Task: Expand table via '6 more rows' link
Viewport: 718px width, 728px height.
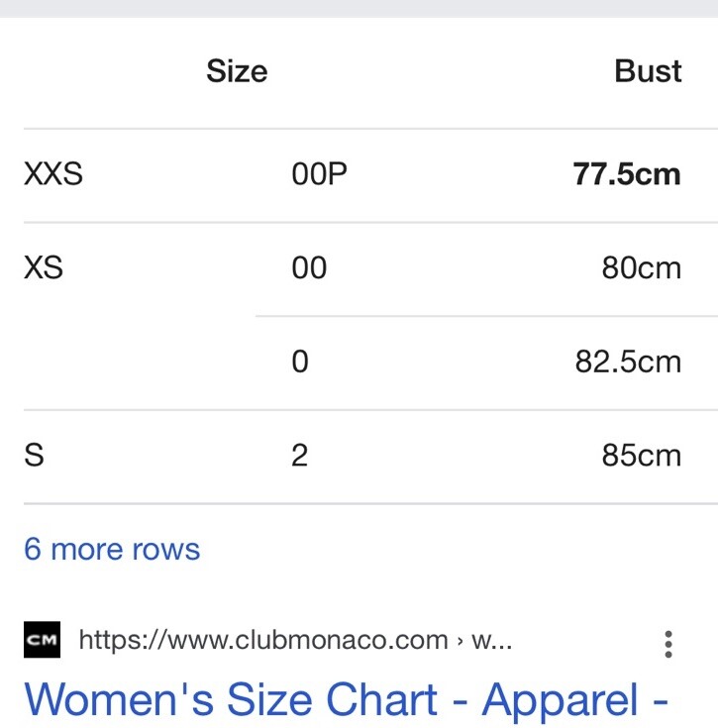Action: pos(112,550)
